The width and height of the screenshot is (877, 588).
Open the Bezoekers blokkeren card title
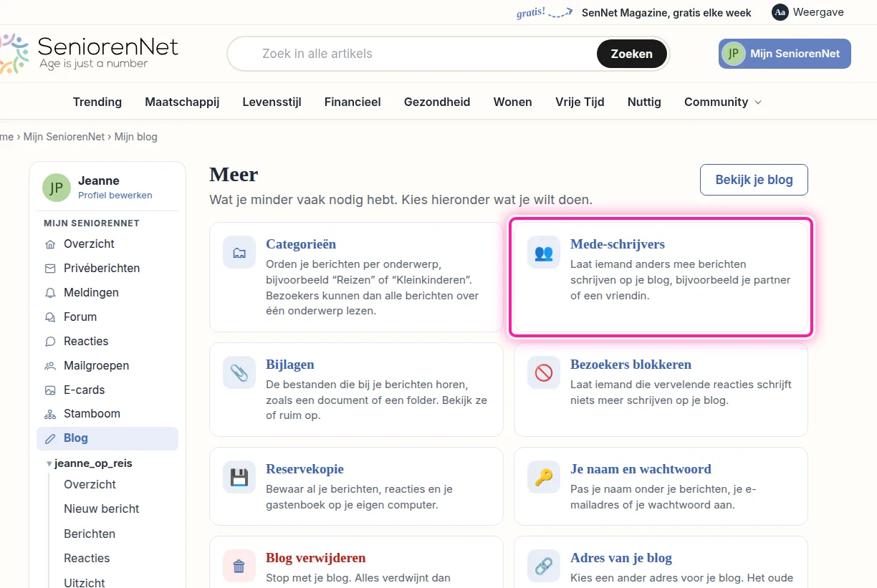(631, 365)
